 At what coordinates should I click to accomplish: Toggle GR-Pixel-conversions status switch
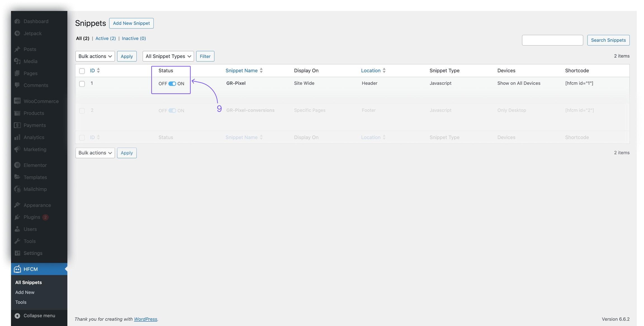(172, 111)
